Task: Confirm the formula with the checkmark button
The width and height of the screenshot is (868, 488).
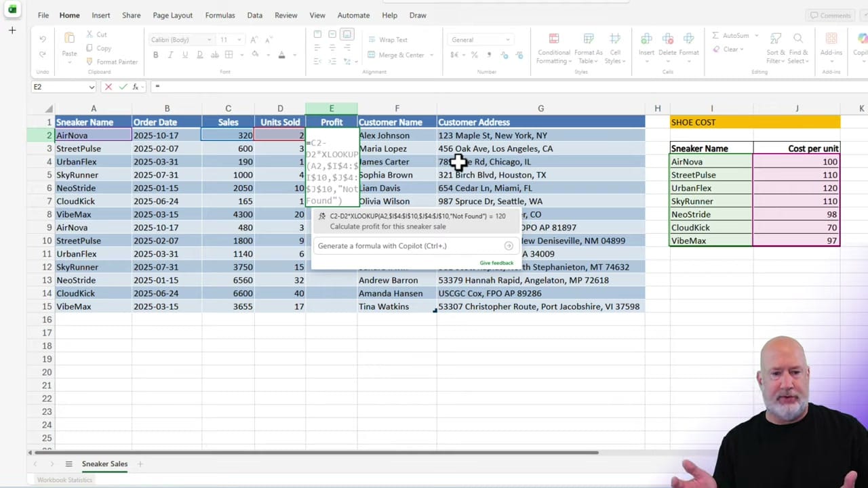Action: [x=123, y=86]
